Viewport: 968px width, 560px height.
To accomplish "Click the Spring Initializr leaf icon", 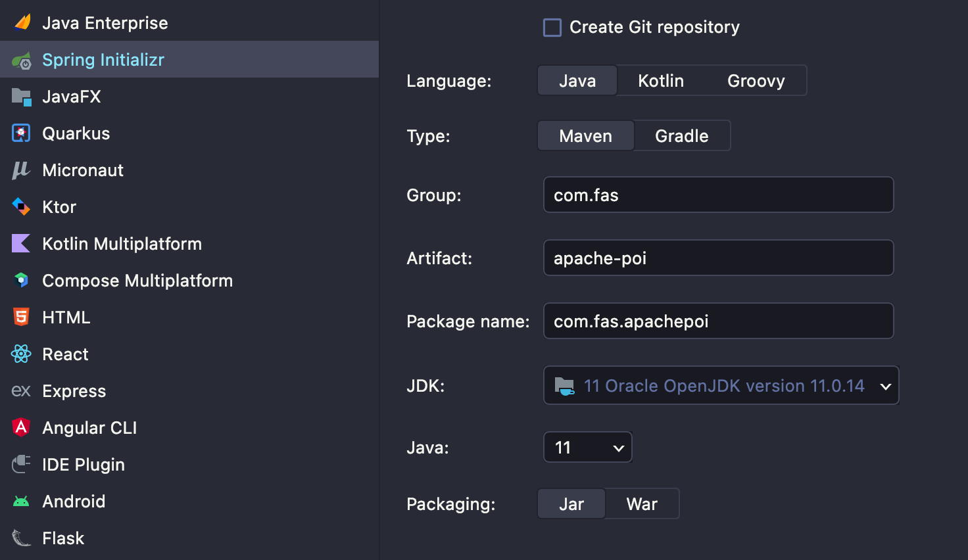I will pos(22,60).
